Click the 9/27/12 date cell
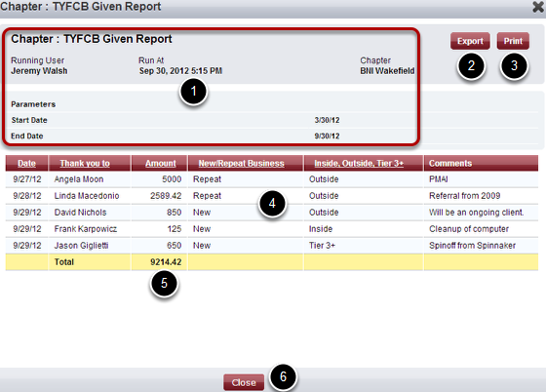Screen dimensions: 546x392 [27, 179]
